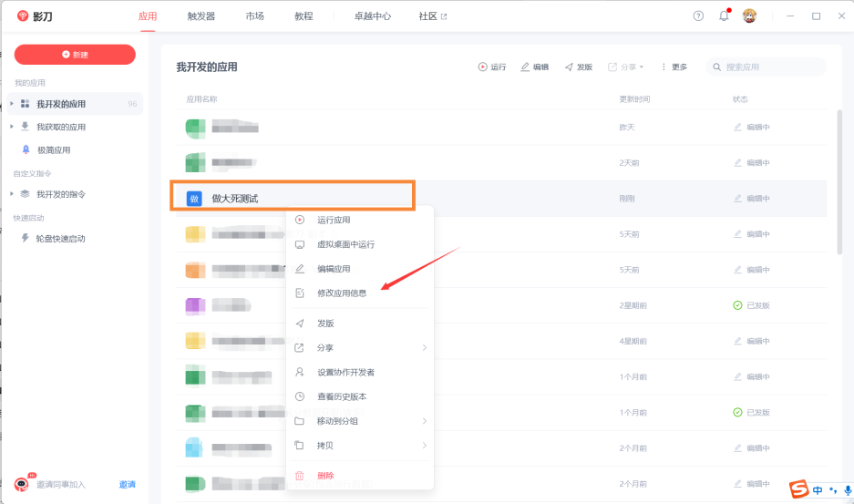The height and width of the screenshot is (504, 854).
Task: Select 删除 in the context menu
Action: 325,475
